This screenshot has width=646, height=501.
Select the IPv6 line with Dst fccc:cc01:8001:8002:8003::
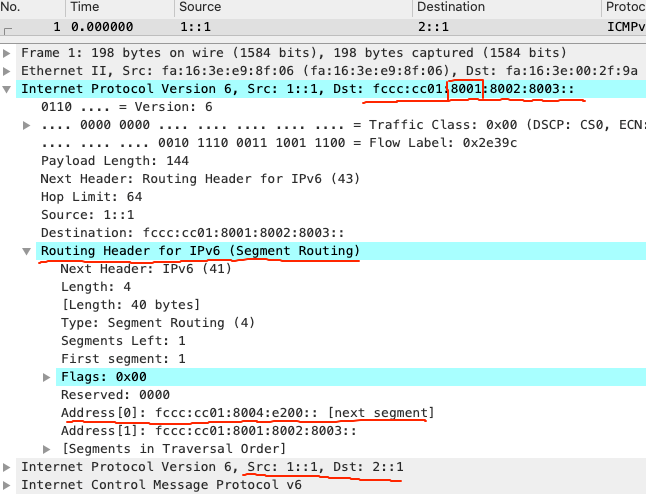tap(331, 89)
